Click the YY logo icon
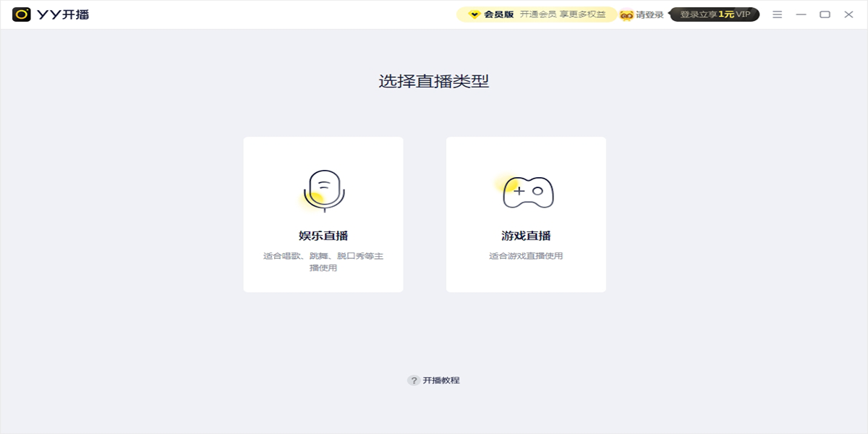Screen dimensions: 868x434 [x=22, y=14]
